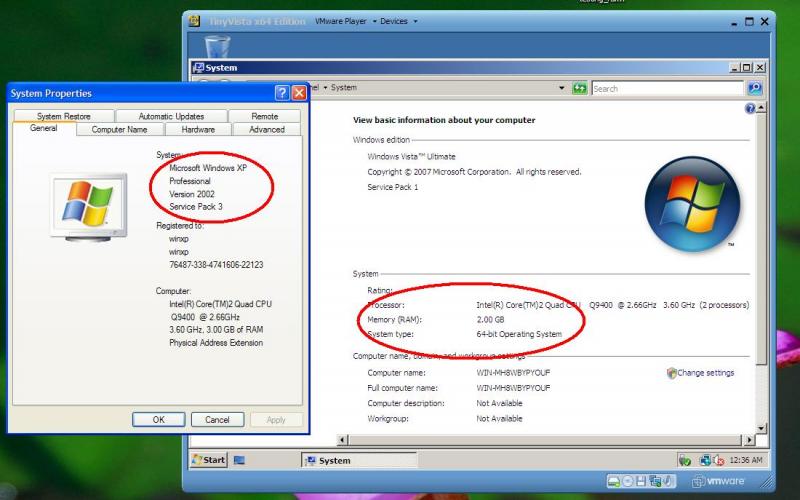Click the blue help icon in the System window
The height and width of the screenshot is (500, 800).
tap(749, 108)
